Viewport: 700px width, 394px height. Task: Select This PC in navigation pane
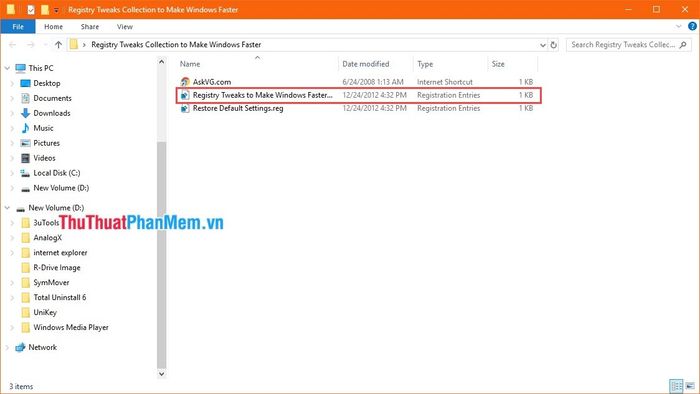[41, 68]
